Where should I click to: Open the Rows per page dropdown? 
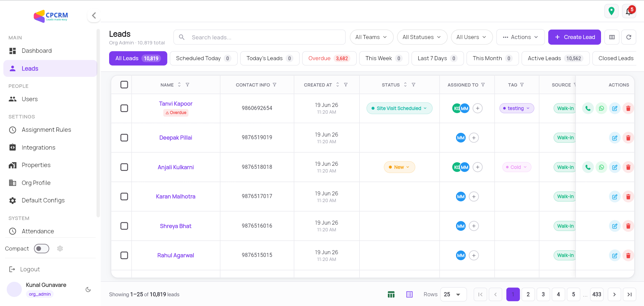coord(453,295)
